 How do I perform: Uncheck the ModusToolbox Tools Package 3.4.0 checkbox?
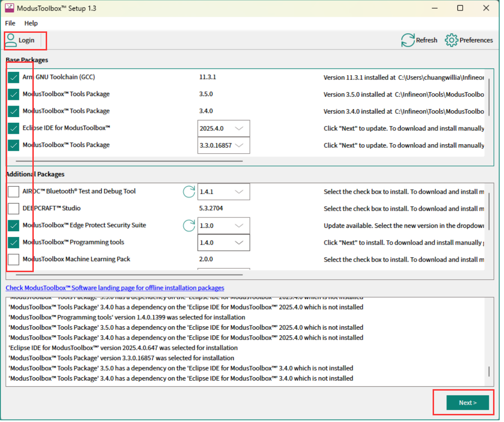point(13,112)
